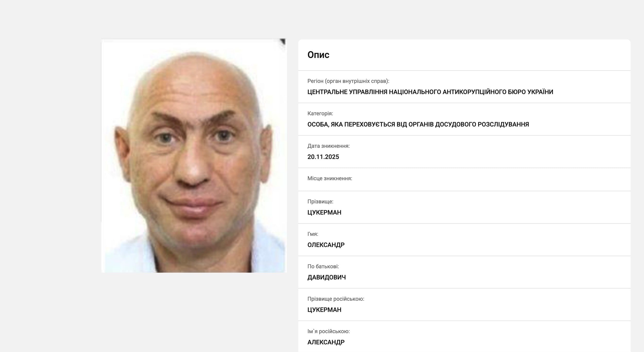This screenshot has width=644, height=352.
Task: Open the wanted person's photo
Action: [194, 156]
